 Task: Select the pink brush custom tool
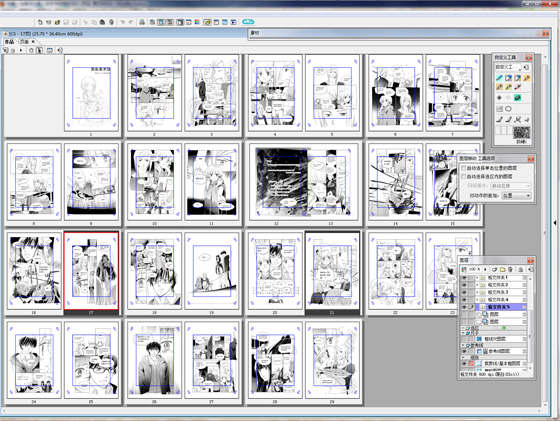518,87
